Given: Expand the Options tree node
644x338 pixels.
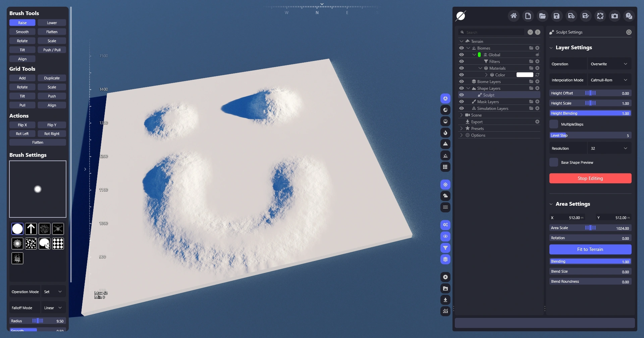Looking at the screenshot, I should point(462,135).
